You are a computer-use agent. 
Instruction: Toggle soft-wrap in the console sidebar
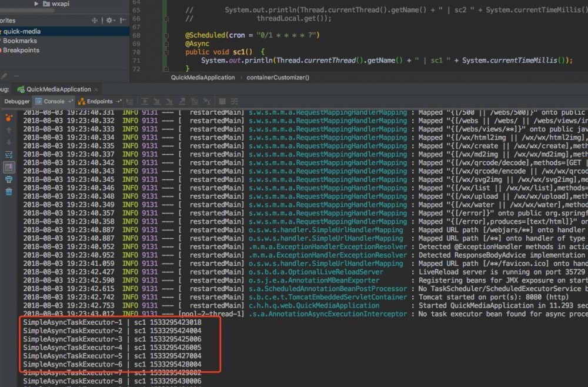click(9, 155)
